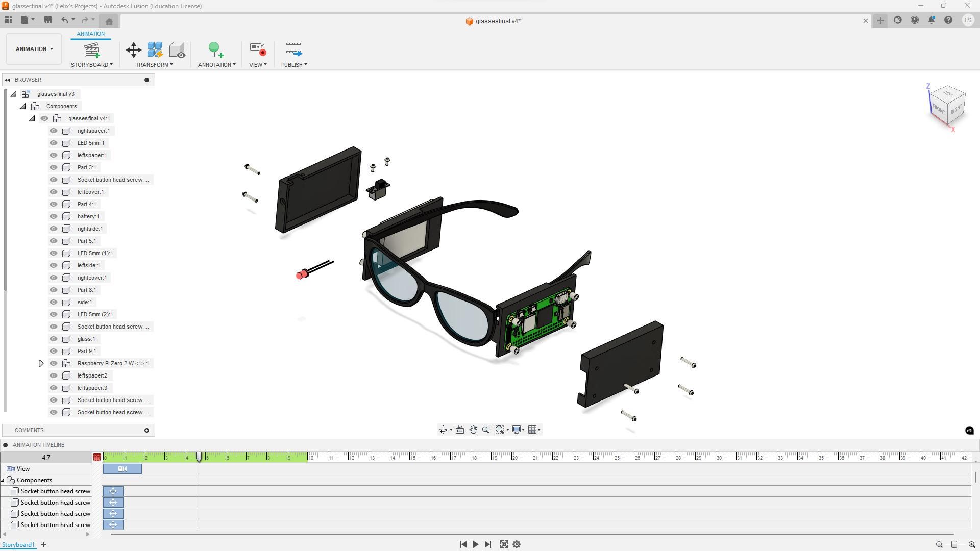980x551 pixels.
Task: Click the timeline playhead marker at 4.7
Action: click(x=199, y=457)
